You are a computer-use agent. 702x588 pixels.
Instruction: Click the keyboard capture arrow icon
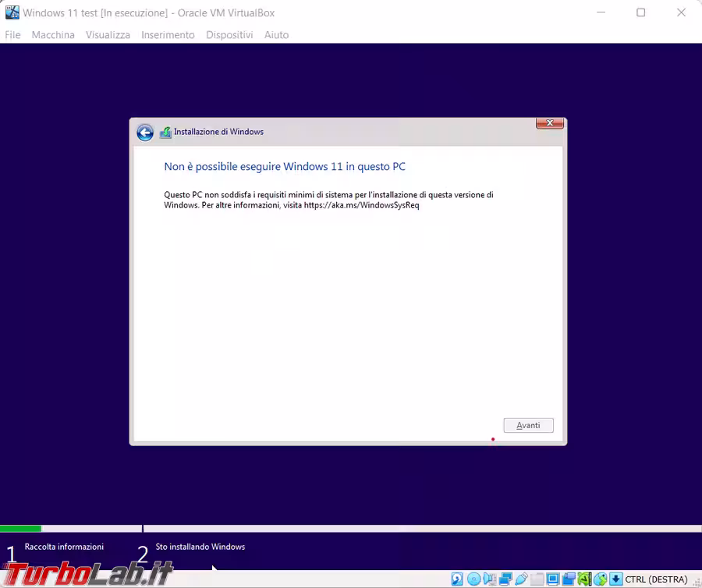coord(616,579)
